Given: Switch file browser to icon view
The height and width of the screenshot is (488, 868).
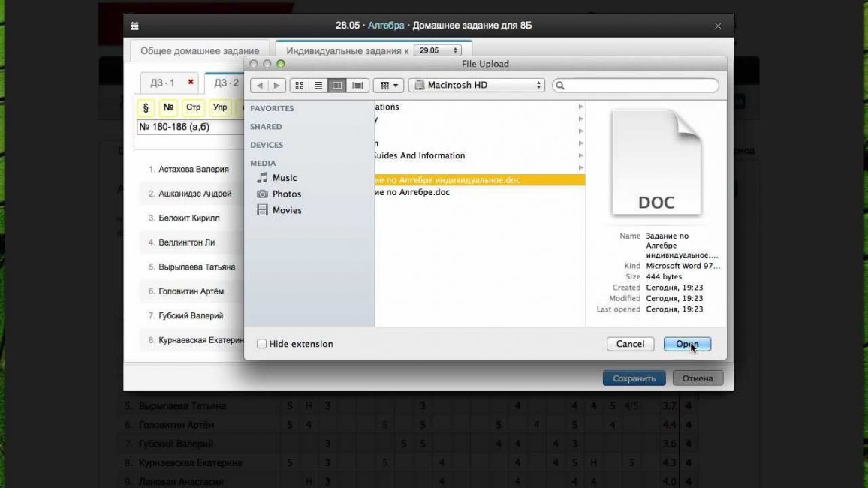Looking at the screenshot, I should point(300,85).
